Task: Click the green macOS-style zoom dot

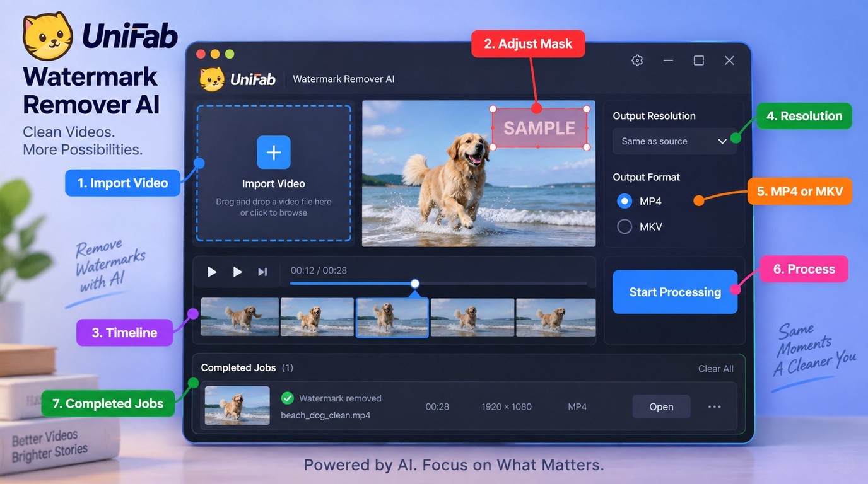Action: pos(230,54)
